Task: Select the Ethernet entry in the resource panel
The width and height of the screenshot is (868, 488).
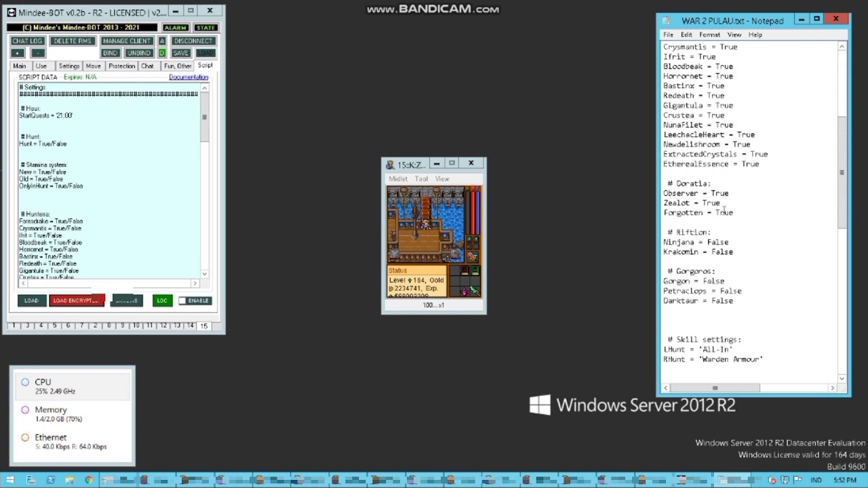Action: 73,441
